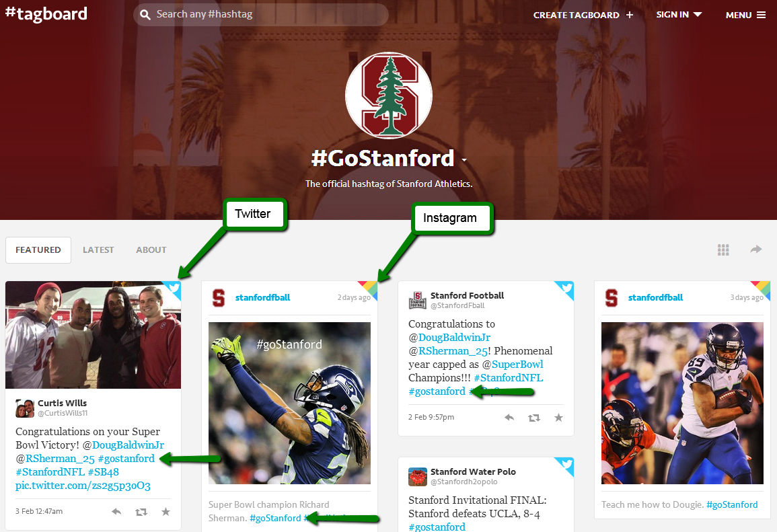Favorite the Curtis Wills tweet with the star
777x532 pixels.
[166, 511]
